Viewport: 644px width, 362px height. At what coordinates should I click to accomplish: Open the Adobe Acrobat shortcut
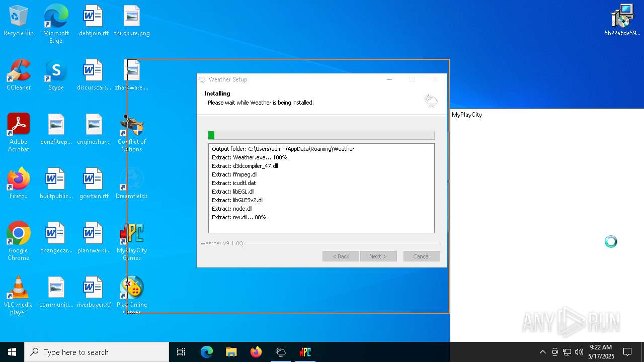pyautogui.click(x=19, y=133)
